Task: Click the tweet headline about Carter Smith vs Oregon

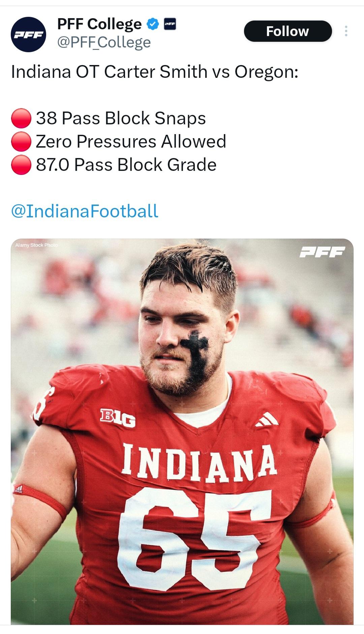Action: (x=155, y=72)
